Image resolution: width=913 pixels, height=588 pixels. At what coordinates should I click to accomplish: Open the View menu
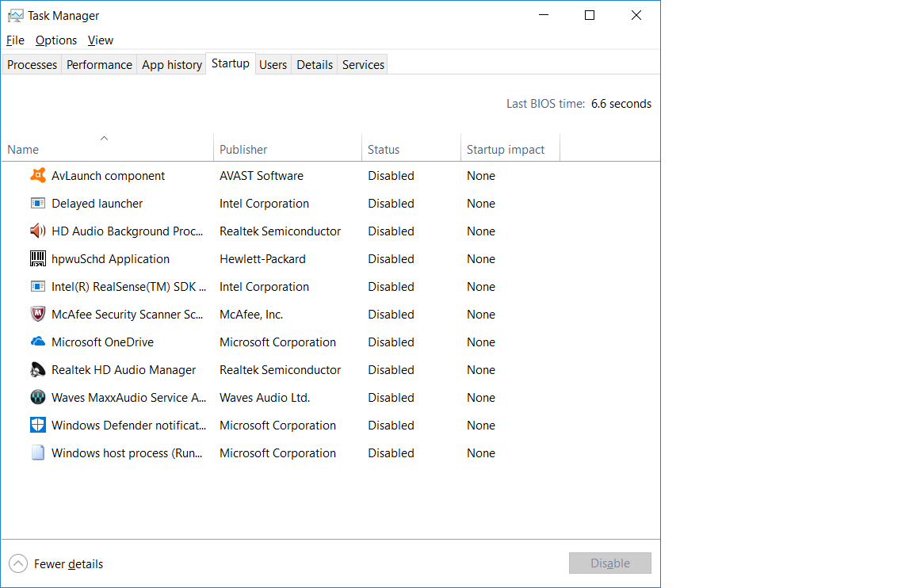(x=100, y=40)
